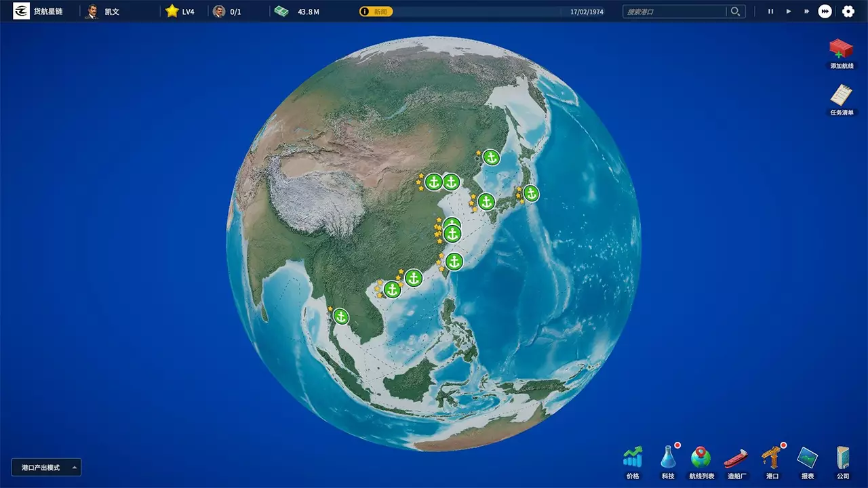Open the settings gear menu
Viewport: 868px width, 488px height.
847,12
